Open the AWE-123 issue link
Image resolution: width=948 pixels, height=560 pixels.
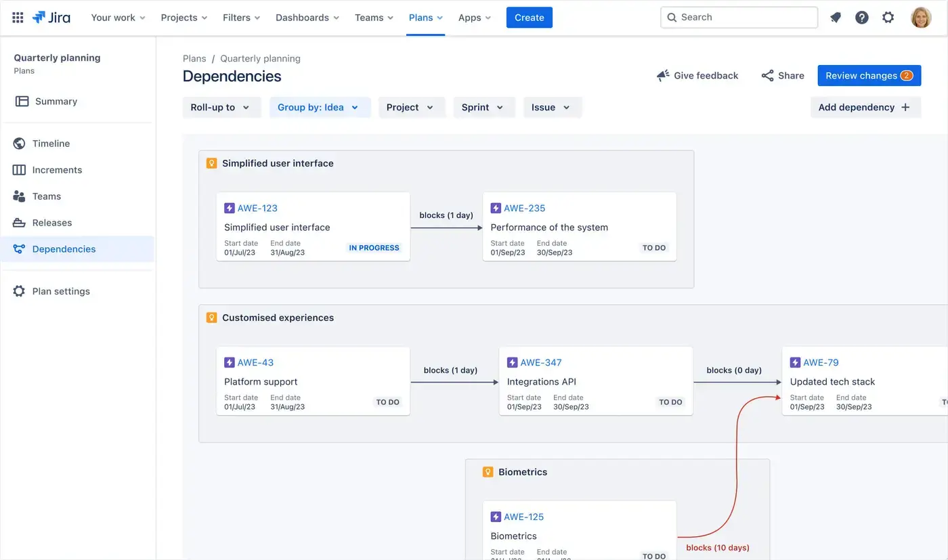point(257,209)
